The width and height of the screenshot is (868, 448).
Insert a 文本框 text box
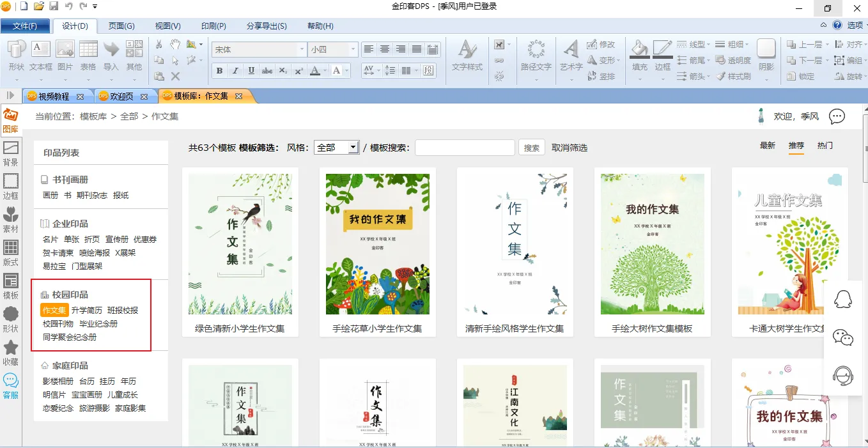(x=41, y=55)
